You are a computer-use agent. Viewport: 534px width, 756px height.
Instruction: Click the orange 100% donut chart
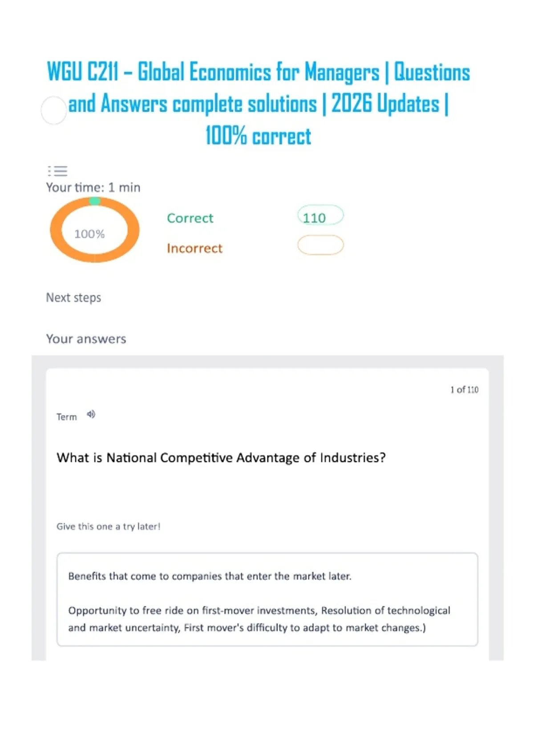pos(95,230)
